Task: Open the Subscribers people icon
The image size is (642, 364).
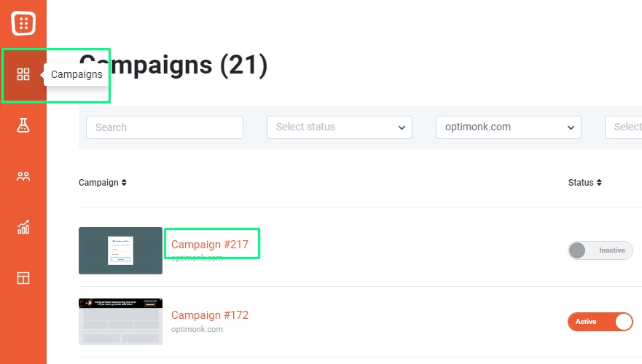Action: pos(23,176)
